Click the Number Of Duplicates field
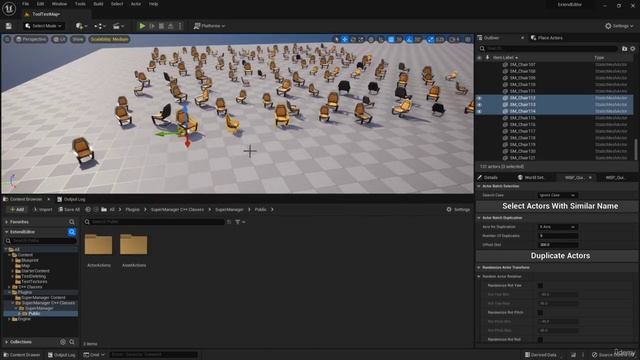 pyautogui.click(x=558, y=236)
